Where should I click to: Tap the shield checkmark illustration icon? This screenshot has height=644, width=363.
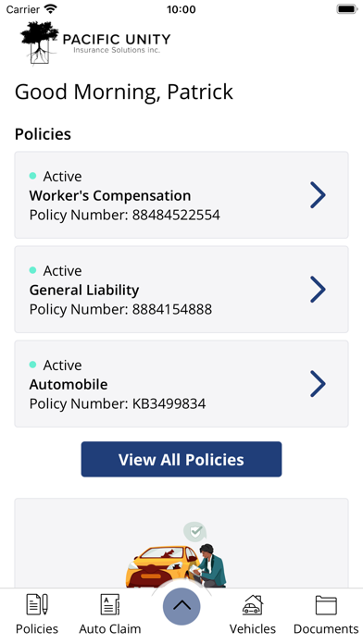coord(194,532)
